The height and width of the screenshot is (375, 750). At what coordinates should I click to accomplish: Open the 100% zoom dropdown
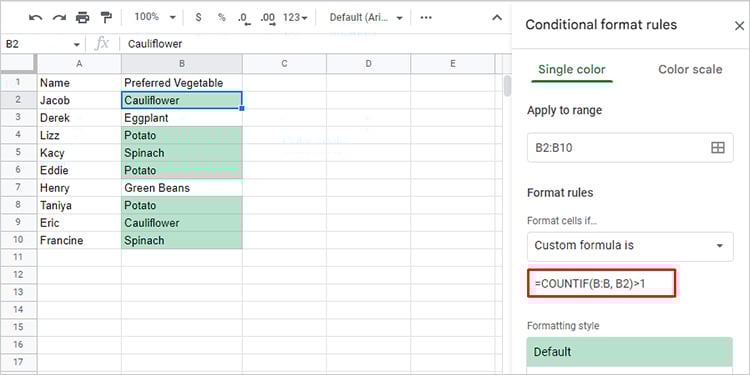(x=155, y=17)
